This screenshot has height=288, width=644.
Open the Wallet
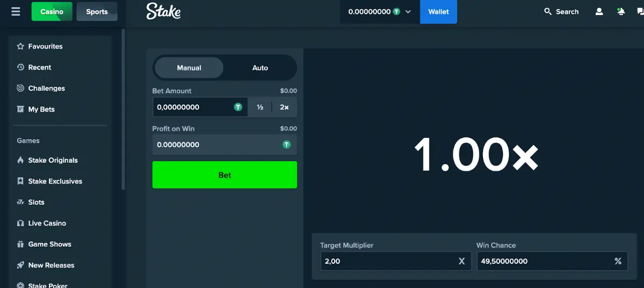pos(438,12)
